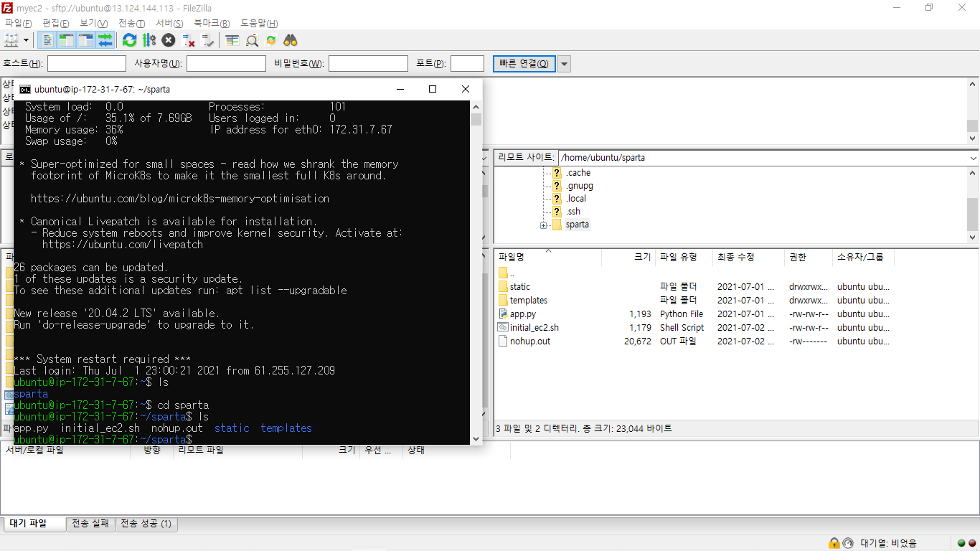Click the 리모트 파일 queue column header
The image size is (980, 551).
click(237, 450)
